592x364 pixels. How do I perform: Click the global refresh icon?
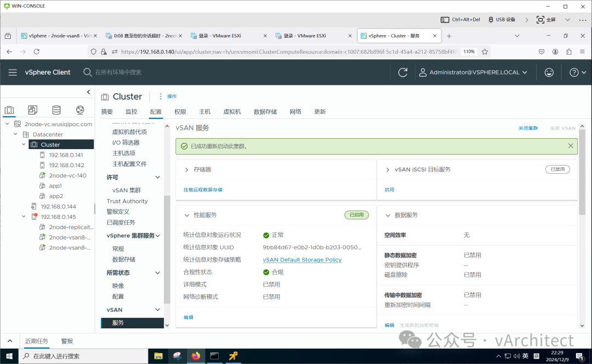tap(402, 72)
